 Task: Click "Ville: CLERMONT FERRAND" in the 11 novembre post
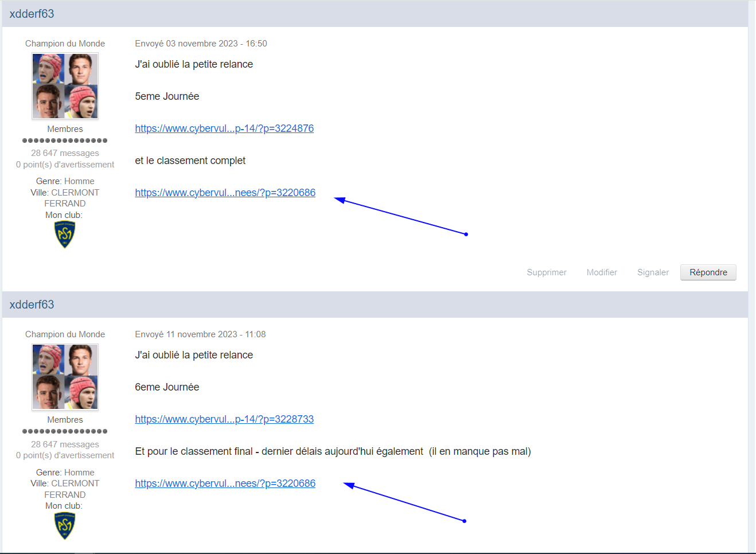pos(65,489)
